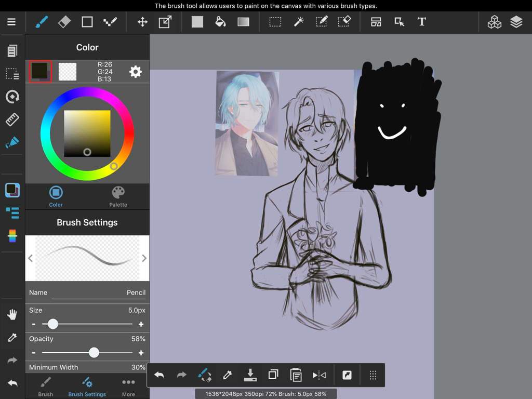This screenshot has width=532, height=399.
Task: Open the ruler snap settings
Action: click(12, 119)
